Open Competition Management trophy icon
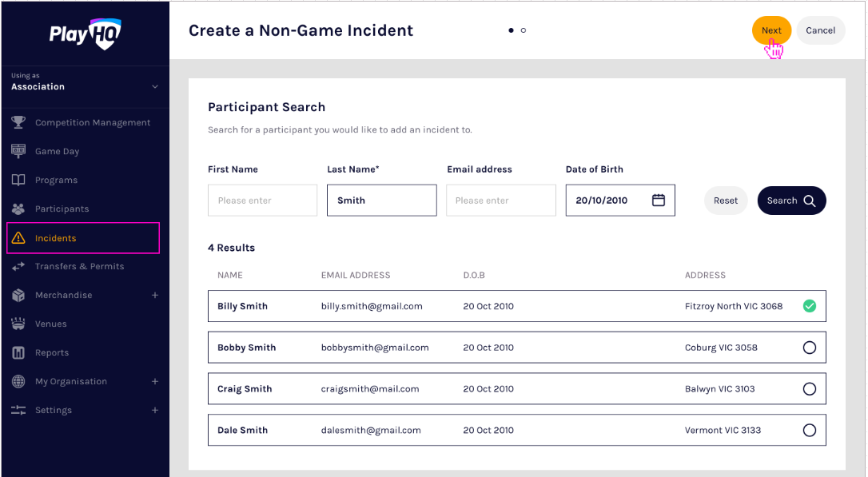This screenshot has width=868, height=477. 18,122
